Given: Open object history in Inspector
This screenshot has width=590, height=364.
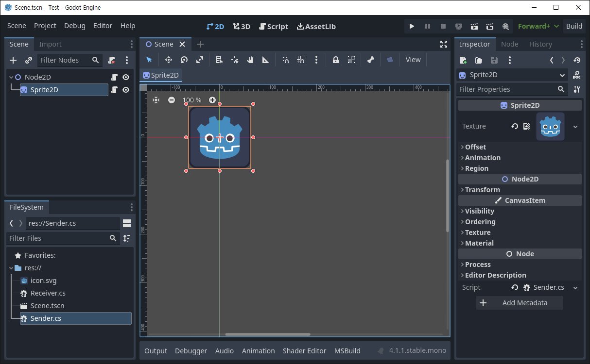Looking at the screenshot, I should [x=577, y=60].
